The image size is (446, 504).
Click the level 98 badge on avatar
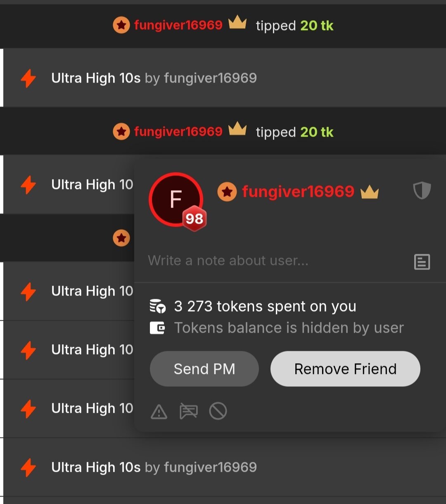(195, 218)
